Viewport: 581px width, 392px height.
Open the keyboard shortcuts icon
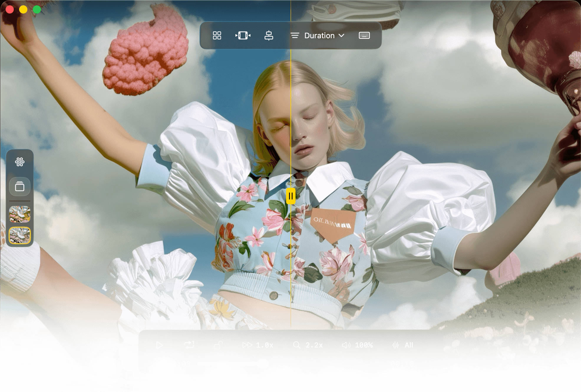pos(364,36)
